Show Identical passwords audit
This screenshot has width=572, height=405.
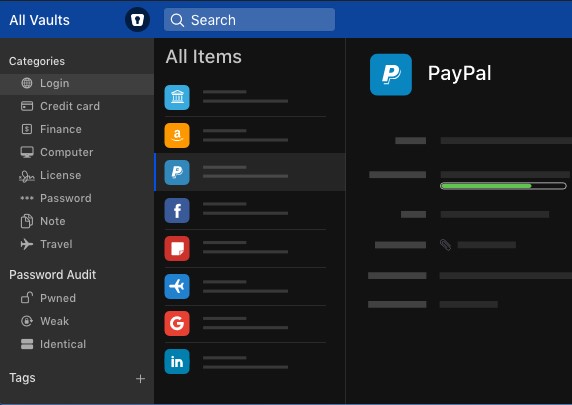click(77, 344)
